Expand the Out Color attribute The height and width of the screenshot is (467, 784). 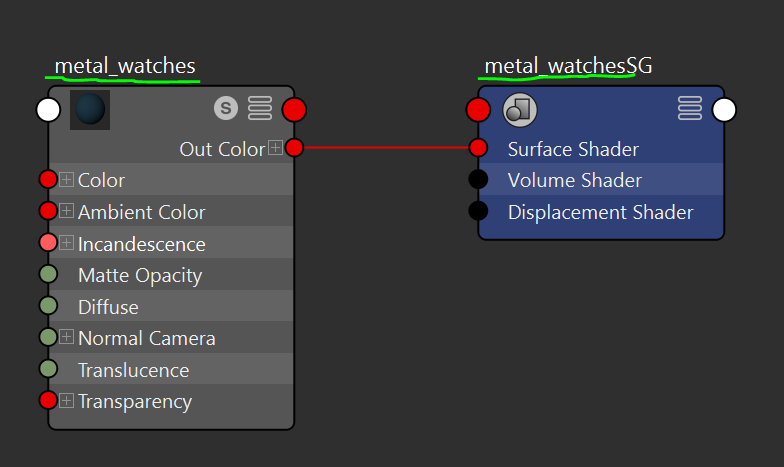[275, 148]
